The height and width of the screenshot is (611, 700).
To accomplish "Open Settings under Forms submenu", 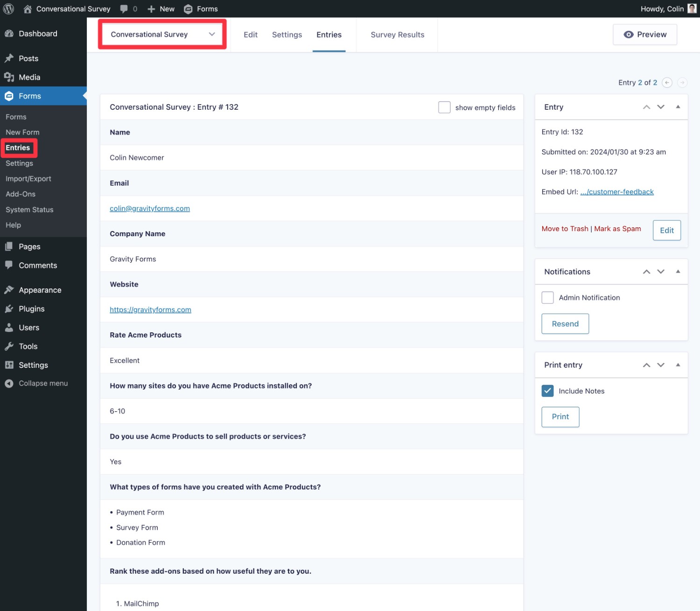I will tap(19, 163).
